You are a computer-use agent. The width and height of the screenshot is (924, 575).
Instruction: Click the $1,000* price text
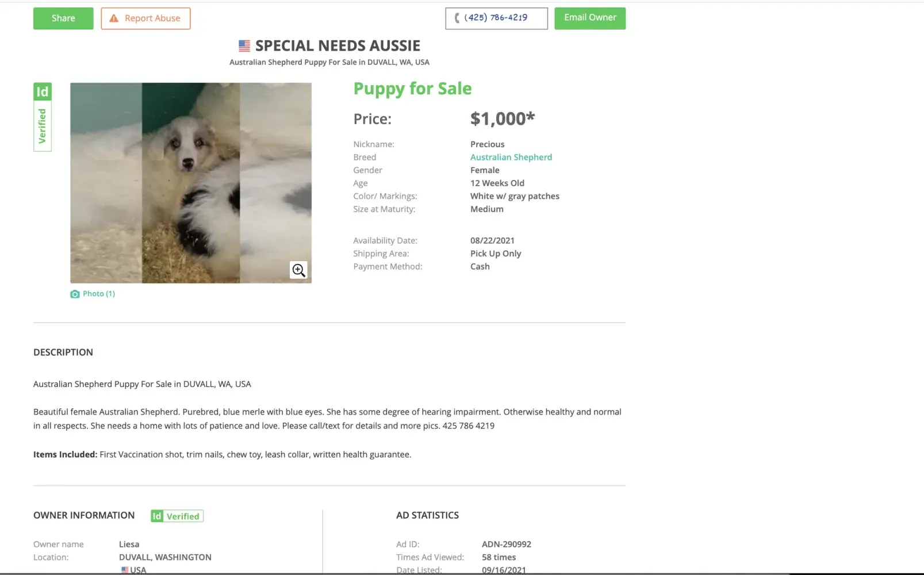coord(503,118)
